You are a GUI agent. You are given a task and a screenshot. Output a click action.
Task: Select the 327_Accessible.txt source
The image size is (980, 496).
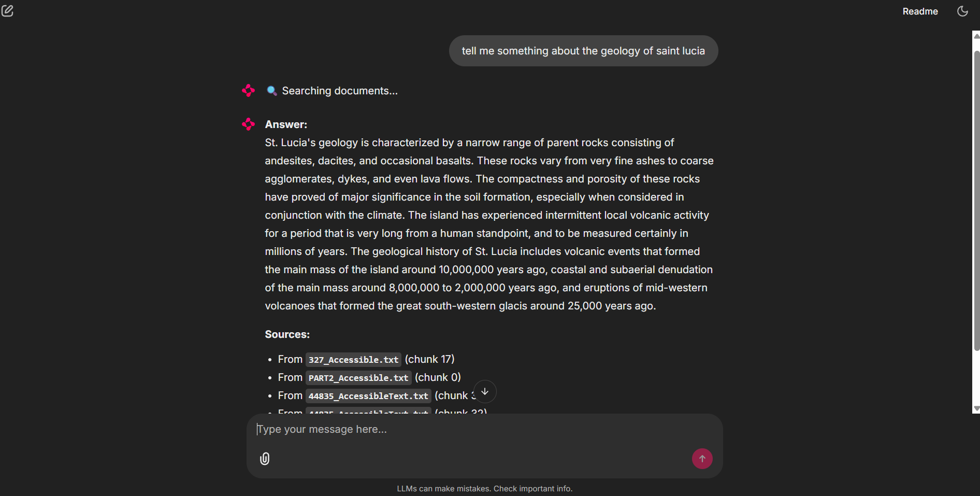353,360
